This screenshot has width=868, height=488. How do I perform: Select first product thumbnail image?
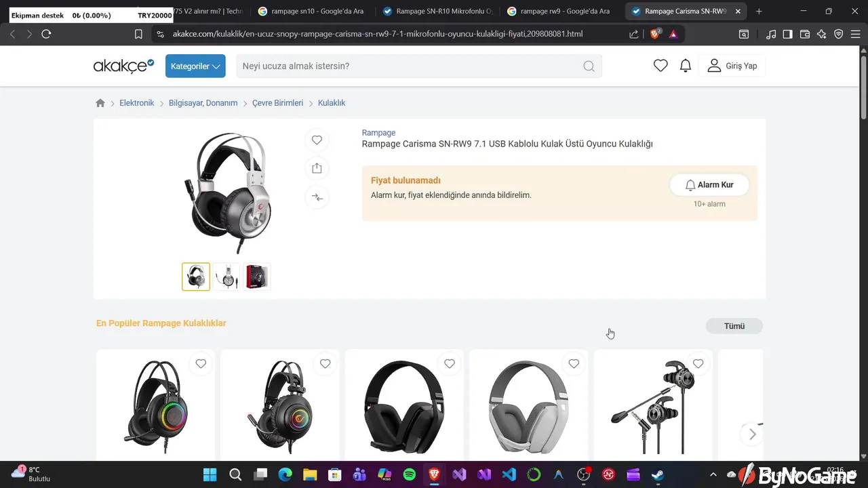coord(196,277)
